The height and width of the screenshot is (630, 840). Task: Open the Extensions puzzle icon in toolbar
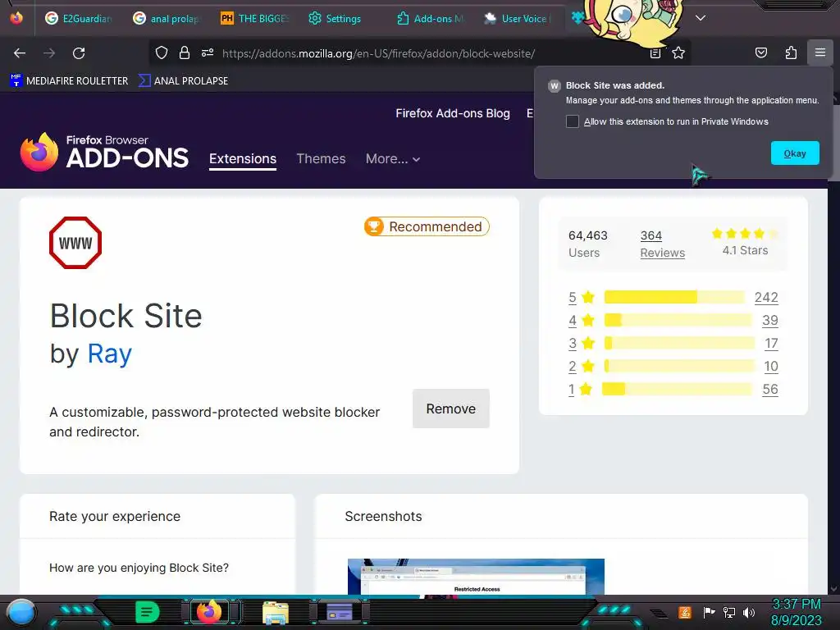[791, 52]
